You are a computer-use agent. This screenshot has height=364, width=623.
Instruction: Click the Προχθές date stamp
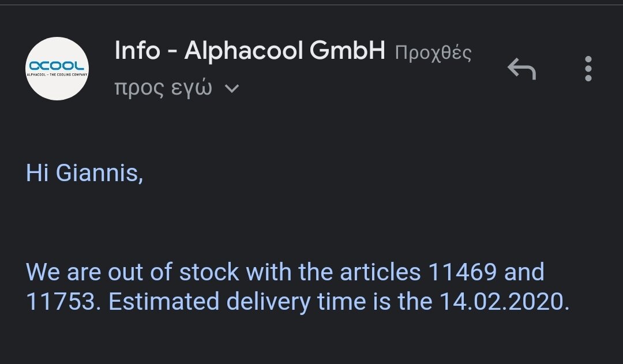tap(433, 53)
